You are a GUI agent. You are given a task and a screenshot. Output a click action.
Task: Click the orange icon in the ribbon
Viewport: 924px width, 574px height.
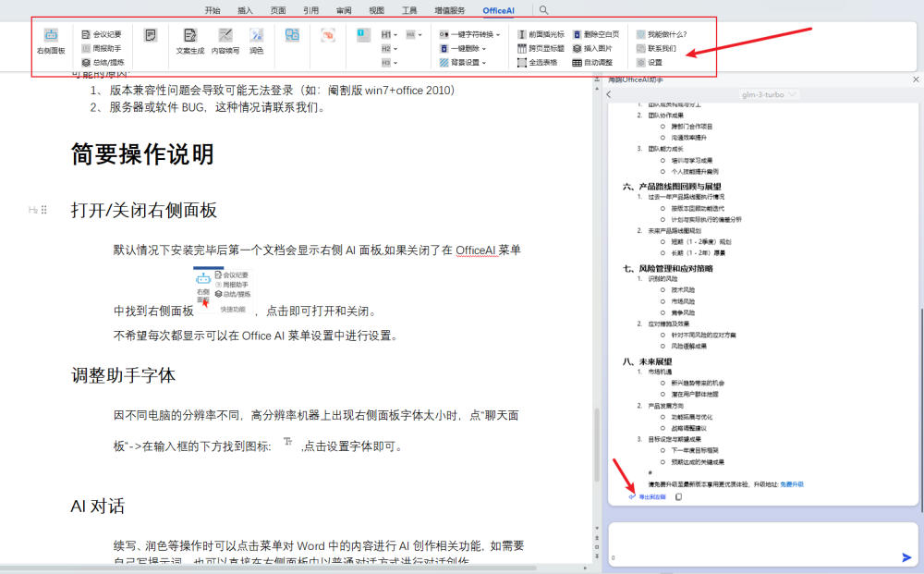point(328,35)
